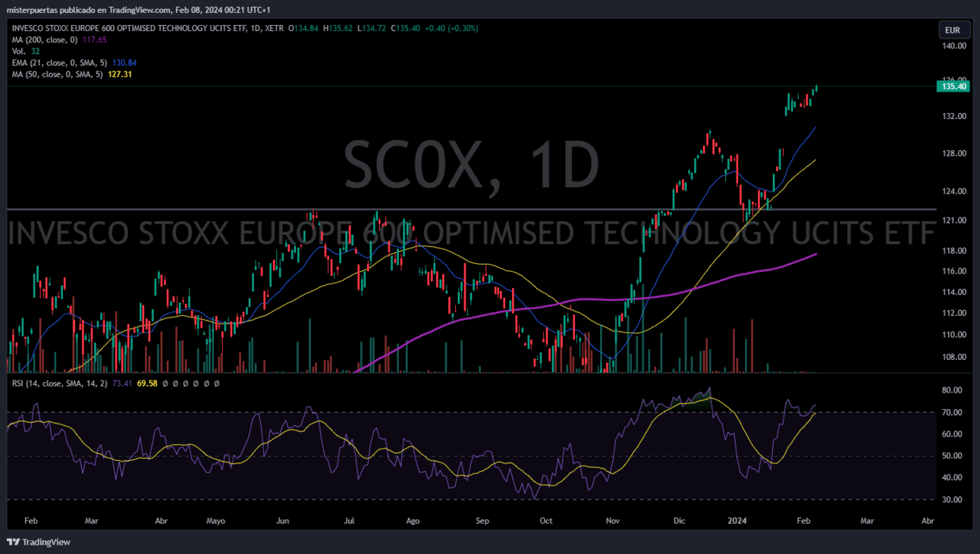Click the EMA (21, close, 0, SMA, 5) legend
This screenshot has width=980, height=554.
60,62
